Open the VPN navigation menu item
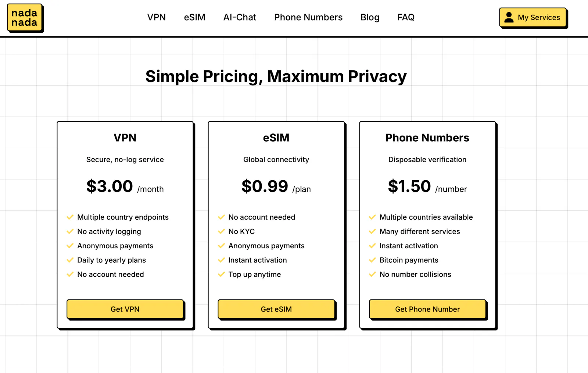Viewport: 588px width, 373px height. 157,17
